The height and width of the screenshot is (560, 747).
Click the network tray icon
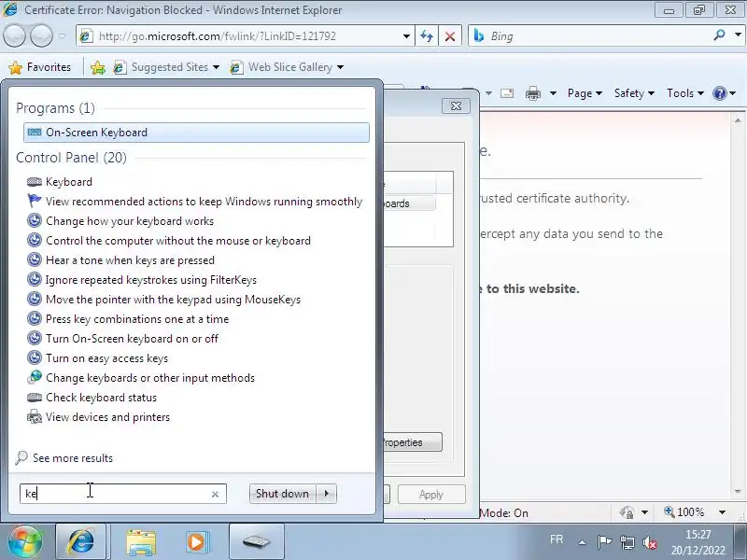tap(627, 542)
